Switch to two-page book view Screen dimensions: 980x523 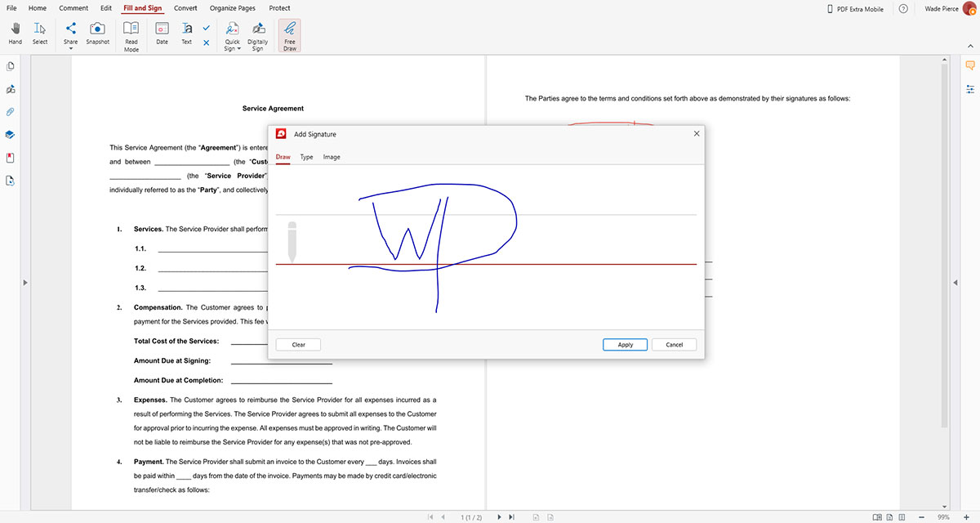click(x=876, y=516)
